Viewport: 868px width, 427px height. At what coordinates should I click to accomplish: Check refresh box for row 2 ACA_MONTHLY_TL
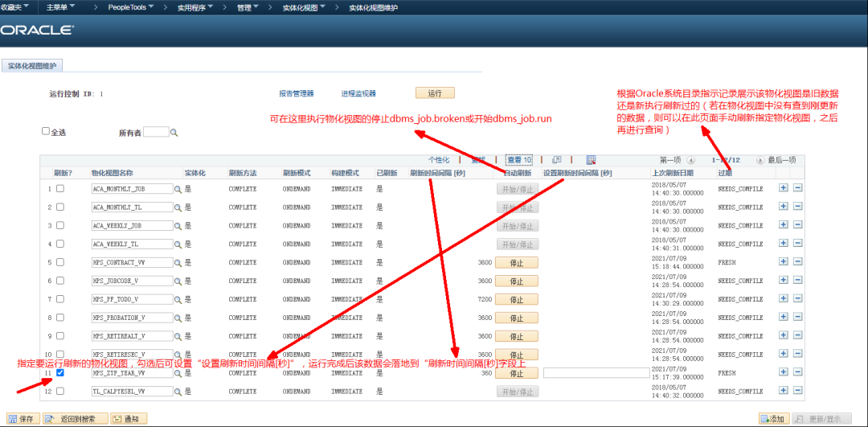point(59,207)
